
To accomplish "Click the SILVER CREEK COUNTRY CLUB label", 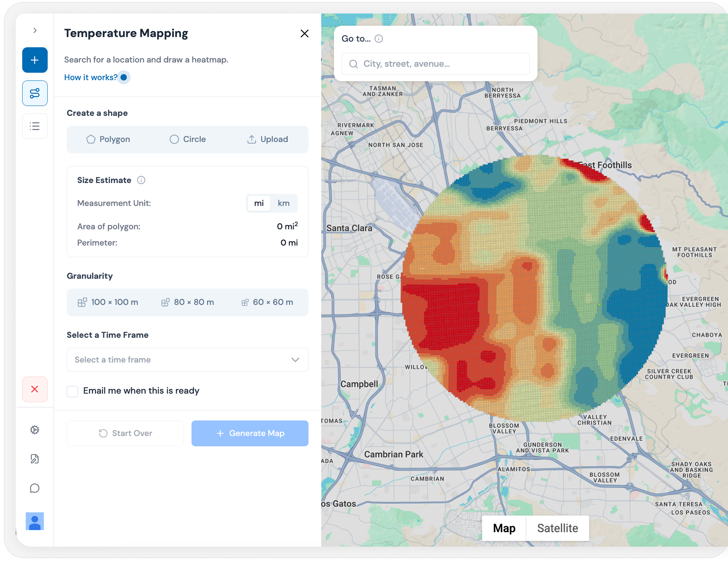I will (x=669, y=374).
